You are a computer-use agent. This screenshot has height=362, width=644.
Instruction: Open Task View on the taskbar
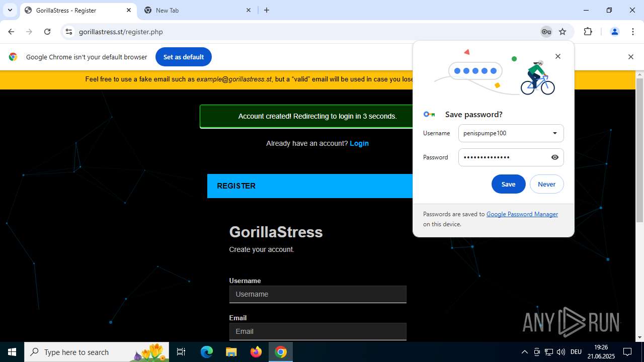coord(181,352)
